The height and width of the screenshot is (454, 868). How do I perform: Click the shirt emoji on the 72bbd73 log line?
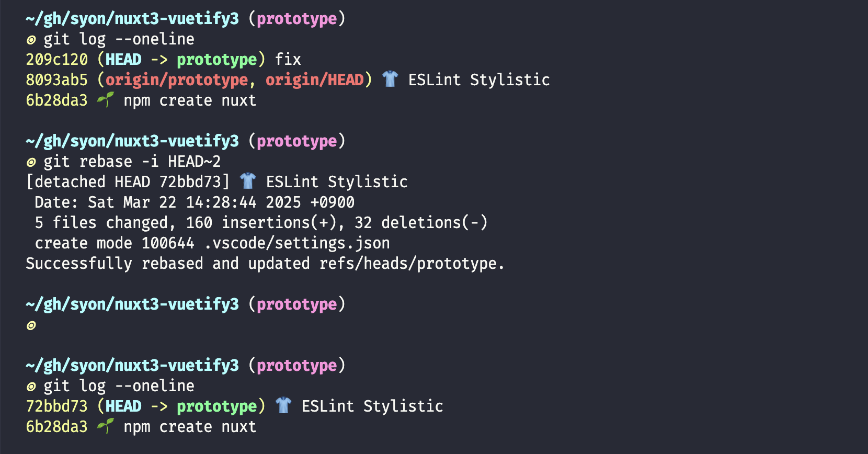(283, 406)
